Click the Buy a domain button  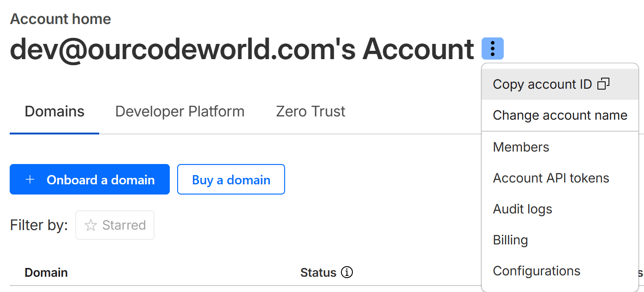(231, 180)
